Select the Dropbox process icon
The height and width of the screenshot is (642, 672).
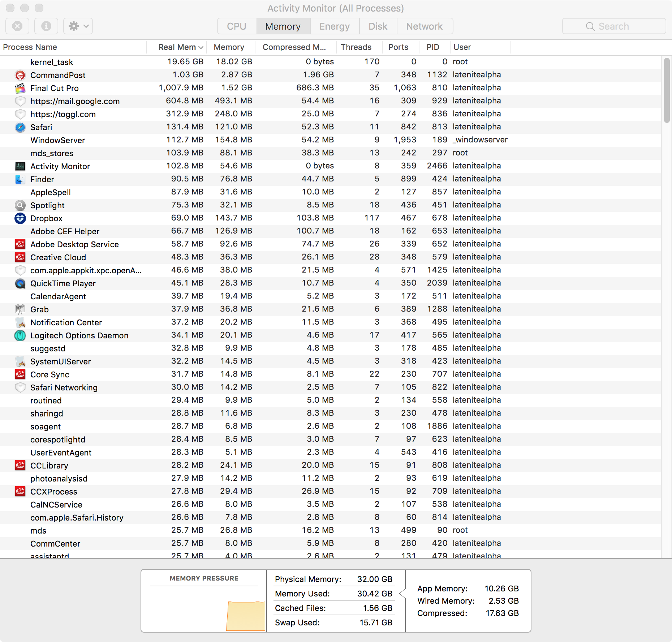[x=20, y=218]
